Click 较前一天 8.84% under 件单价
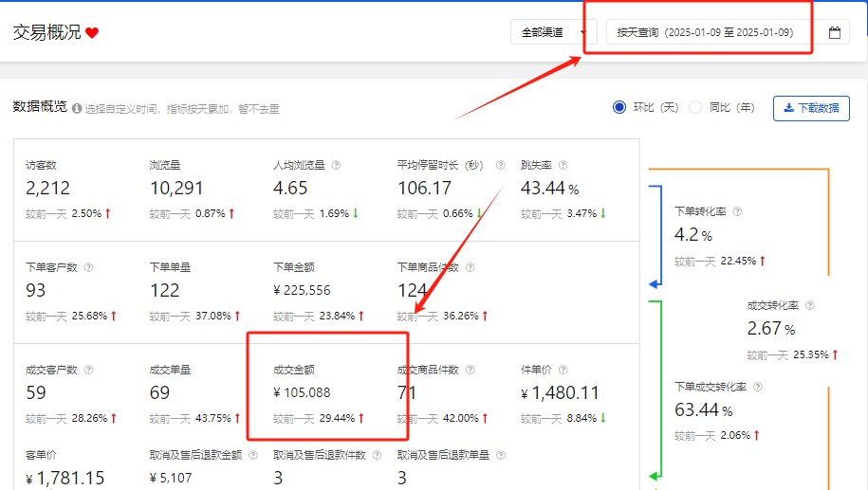 coord(563,418)
